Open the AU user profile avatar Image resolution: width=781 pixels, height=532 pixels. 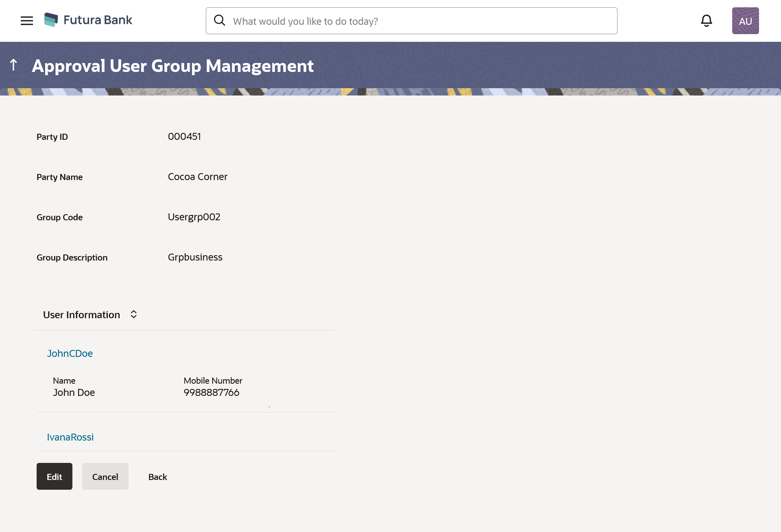pos(745,21)
